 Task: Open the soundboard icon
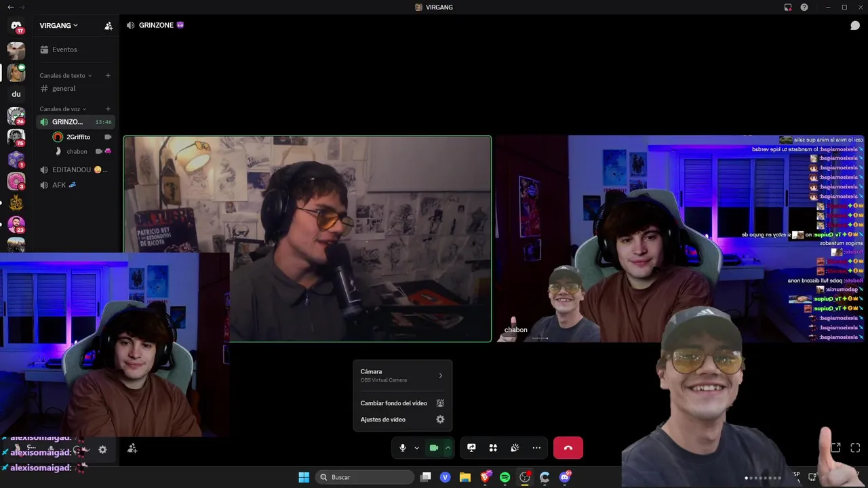tap(515, 448)
